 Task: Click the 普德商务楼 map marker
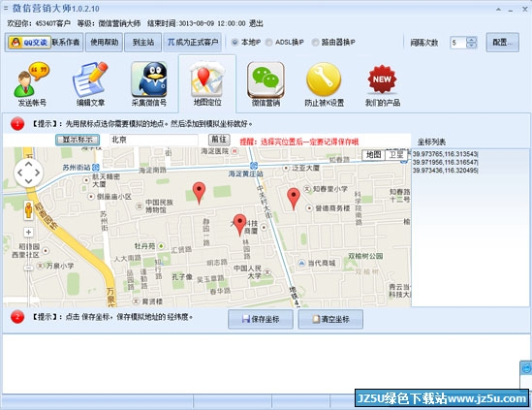(x=309, y=208)
